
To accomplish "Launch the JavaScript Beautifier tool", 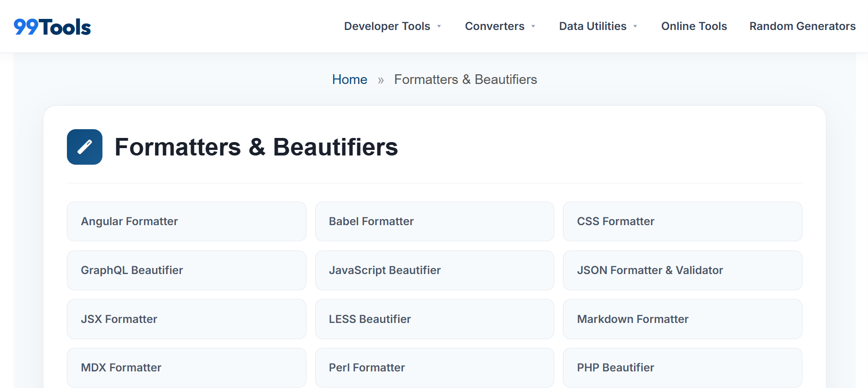I will point(434,270).
